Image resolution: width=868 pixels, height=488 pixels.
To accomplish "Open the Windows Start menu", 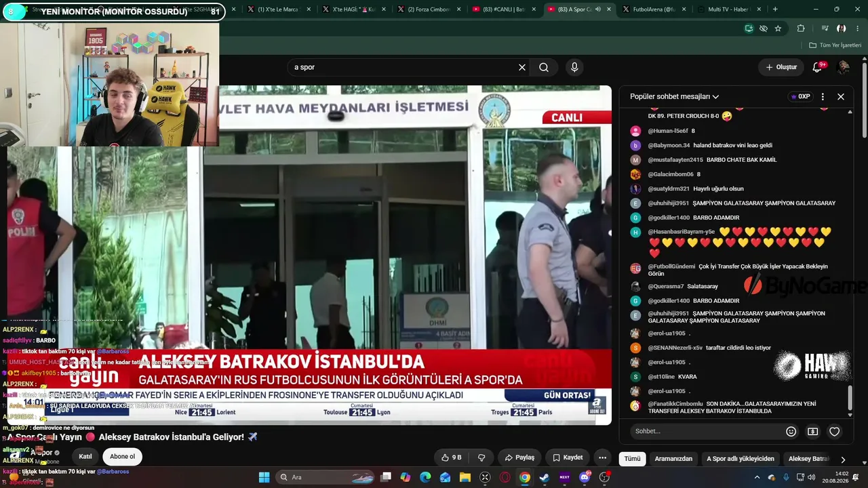I will click(264, 477).
